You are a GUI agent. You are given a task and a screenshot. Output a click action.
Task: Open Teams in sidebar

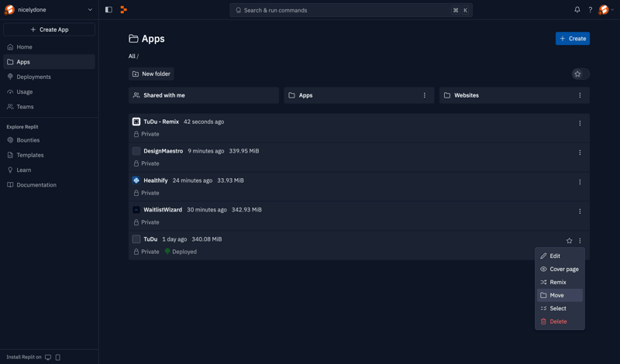pos(49,107)
